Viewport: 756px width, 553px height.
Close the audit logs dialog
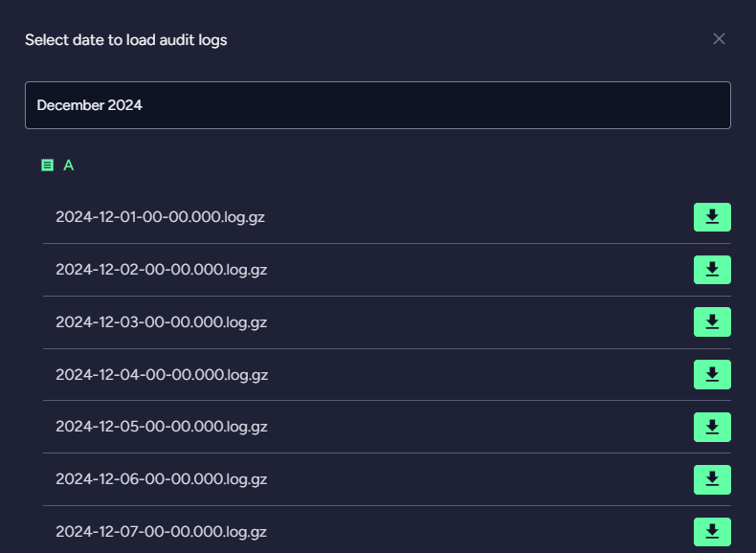(x=719, y=39)
